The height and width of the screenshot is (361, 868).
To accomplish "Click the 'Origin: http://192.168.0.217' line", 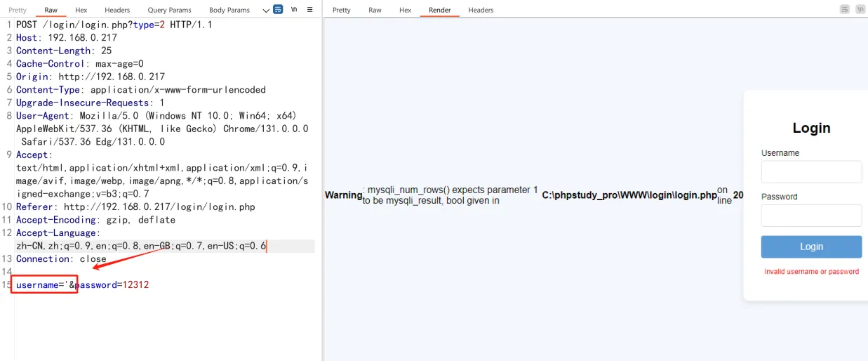I will coord(91,77).
